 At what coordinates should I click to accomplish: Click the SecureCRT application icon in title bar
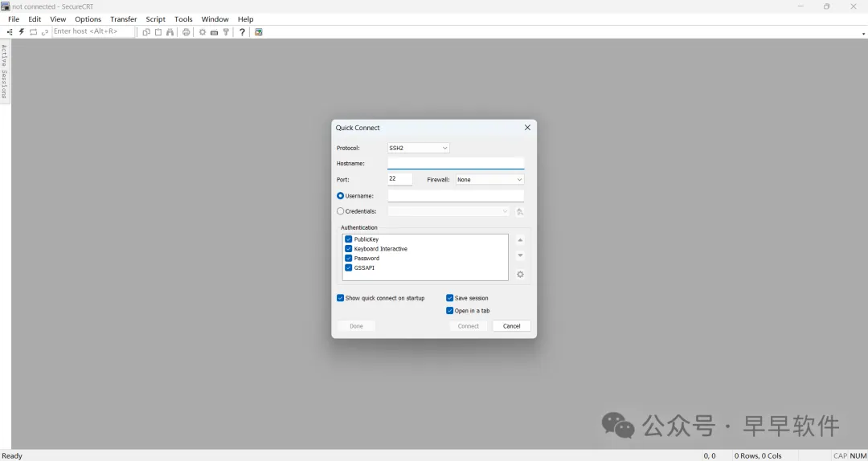click(6, 6)
